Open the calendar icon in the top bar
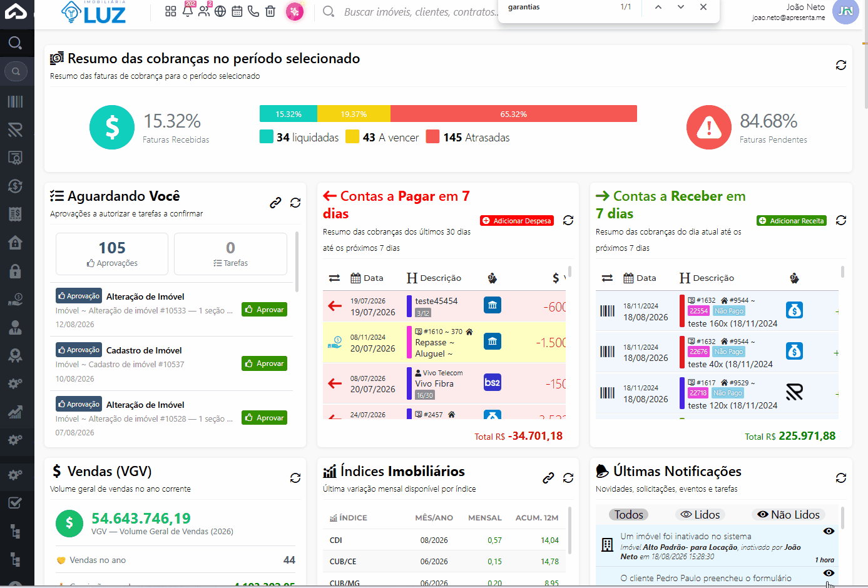The width and height of the screenshot is (868, 588). click(x=237, y=11)
